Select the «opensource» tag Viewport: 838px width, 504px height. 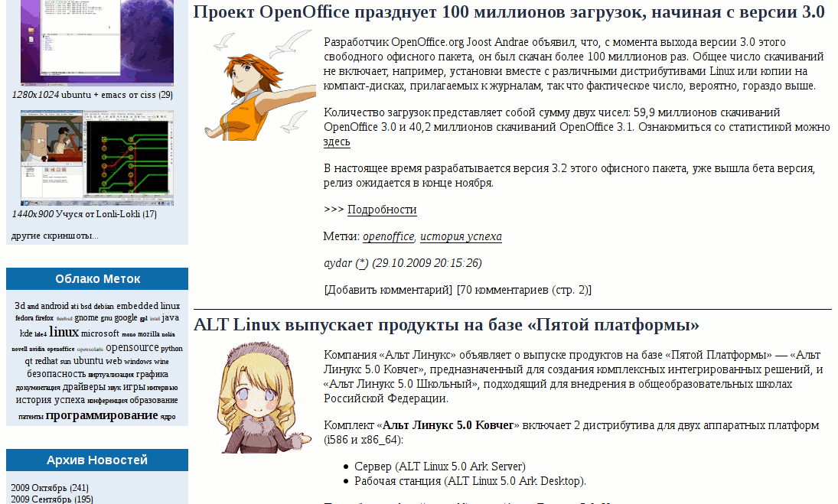(132, 347)
